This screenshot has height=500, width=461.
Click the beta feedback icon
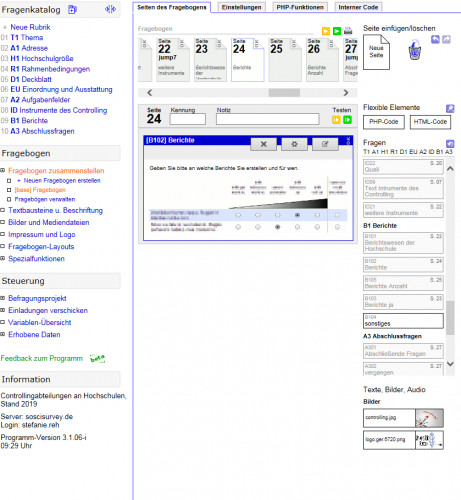click(97, 359)
